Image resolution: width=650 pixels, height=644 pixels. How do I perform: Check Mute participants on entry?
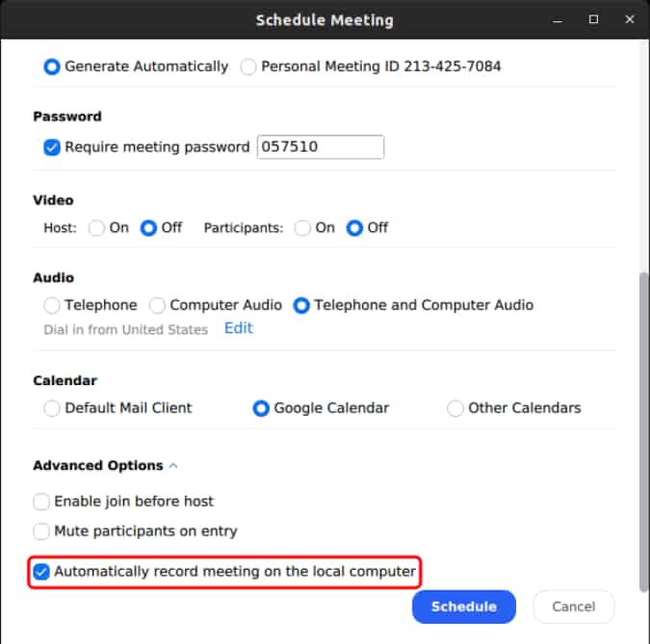41,531
